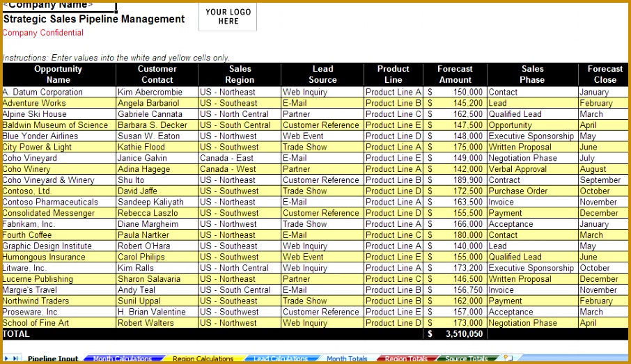Click the YOUR LOGO HERE placeholder
Viewport: 631px width, 364px height.
click(x=228, y=17)
